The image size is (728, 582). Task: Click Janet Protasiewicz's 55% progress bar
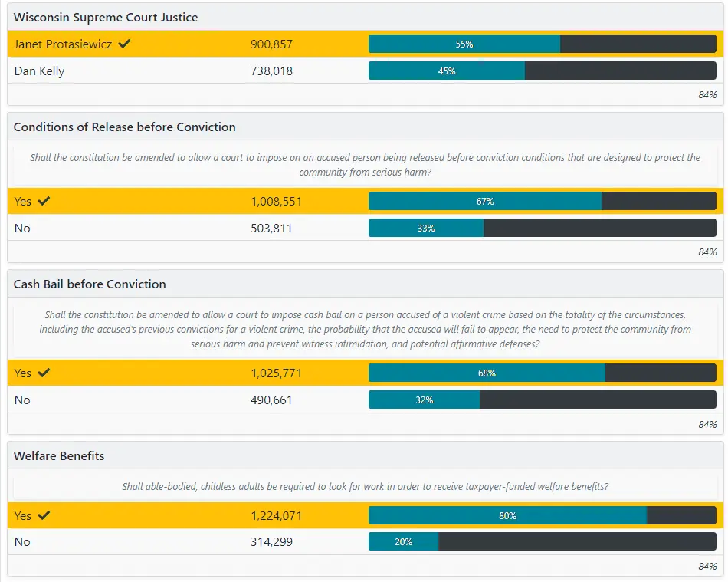(x=464, y=44)
